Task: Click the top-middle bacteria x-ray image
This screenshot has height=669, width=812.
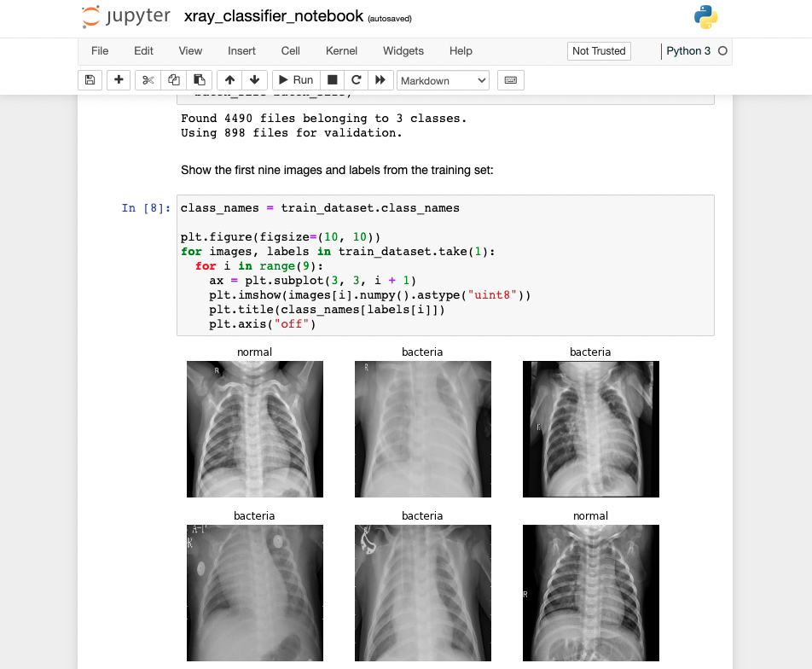Action: [423, 429]
